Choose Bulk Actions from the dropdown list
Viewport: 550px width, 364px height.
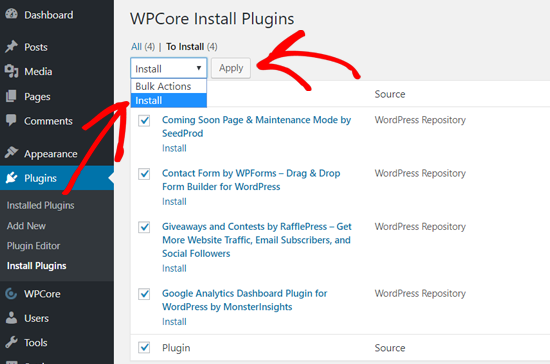pos(169,86)
